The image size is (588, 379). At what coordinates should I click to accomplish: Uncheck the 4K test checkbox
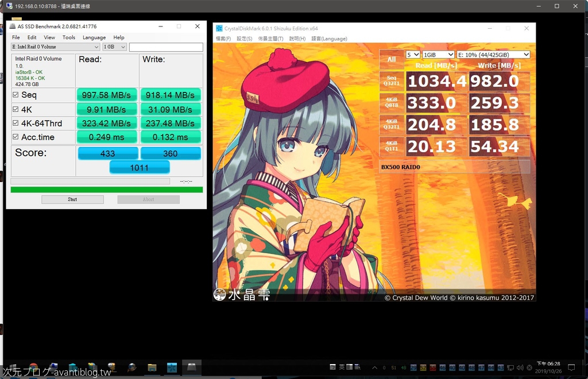coord(16,109)
